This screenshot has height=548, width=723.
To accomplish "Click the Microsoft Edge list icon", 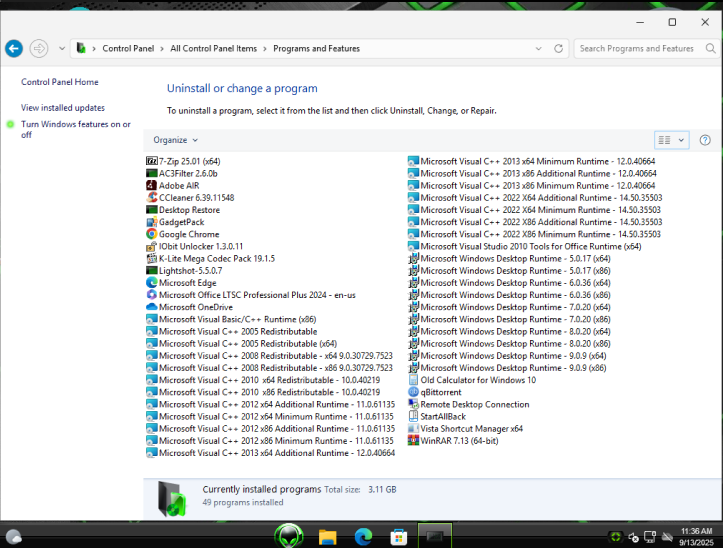I will tap(151, 283).
